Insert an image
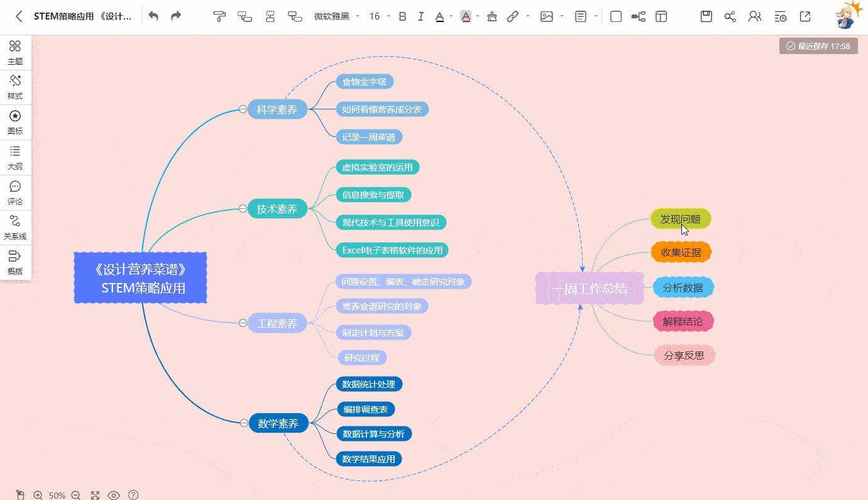868x500 pixels. click(x=547, y=16)
